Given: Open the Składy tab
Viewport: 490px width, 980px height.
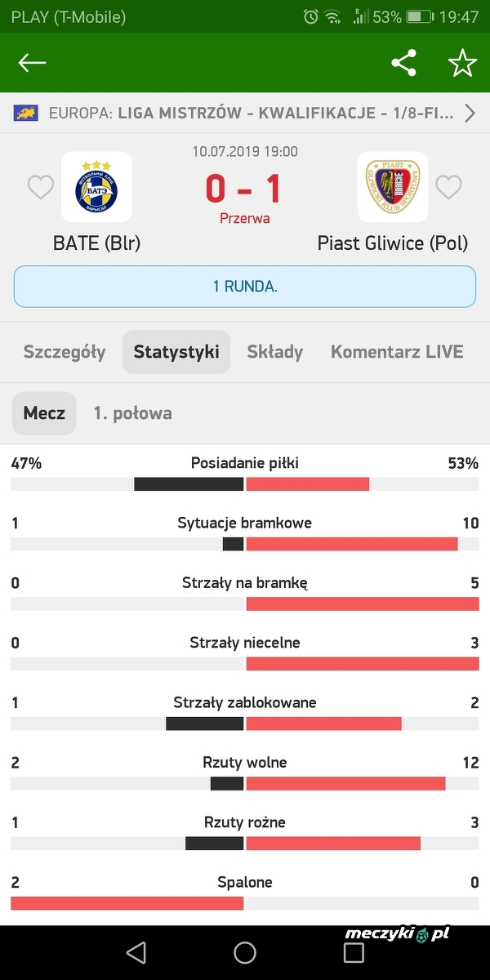Looking at the screenshot, I should click(275, 352).
